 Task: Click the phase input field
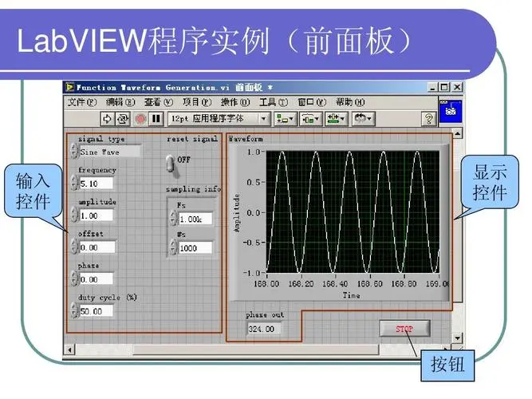tap(96, 279)
